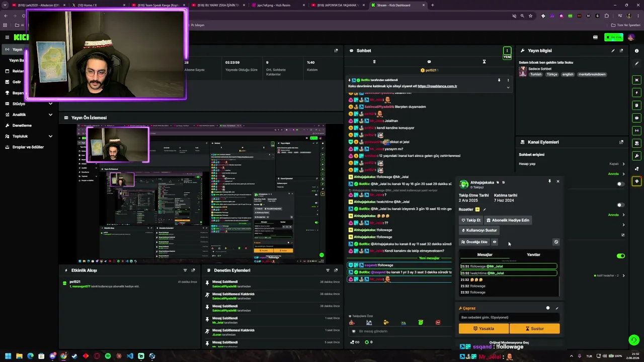Screen dimensions: 644x362
Task: Click the mentalbreakdown stream tag
Action: (x=591, y=74)
